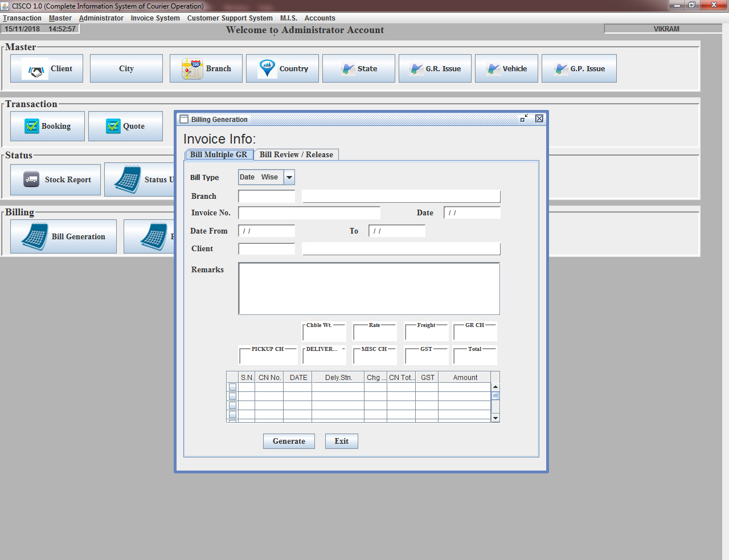Click the Country location pin icon
Screen dimensions: 729x560
[267, 68]
